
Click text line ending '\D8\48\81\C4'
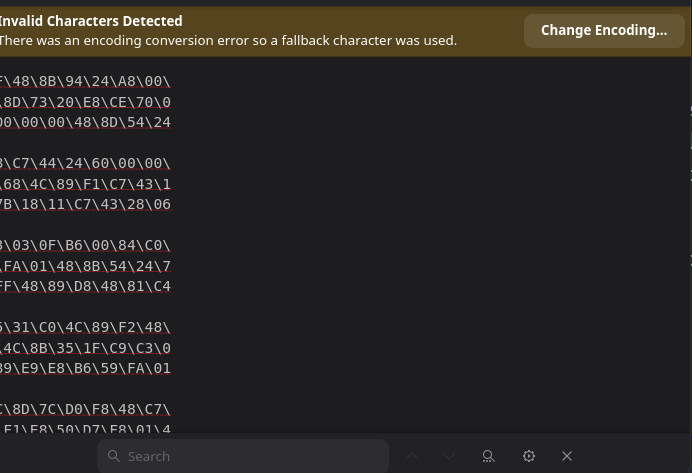coord(86,286)
